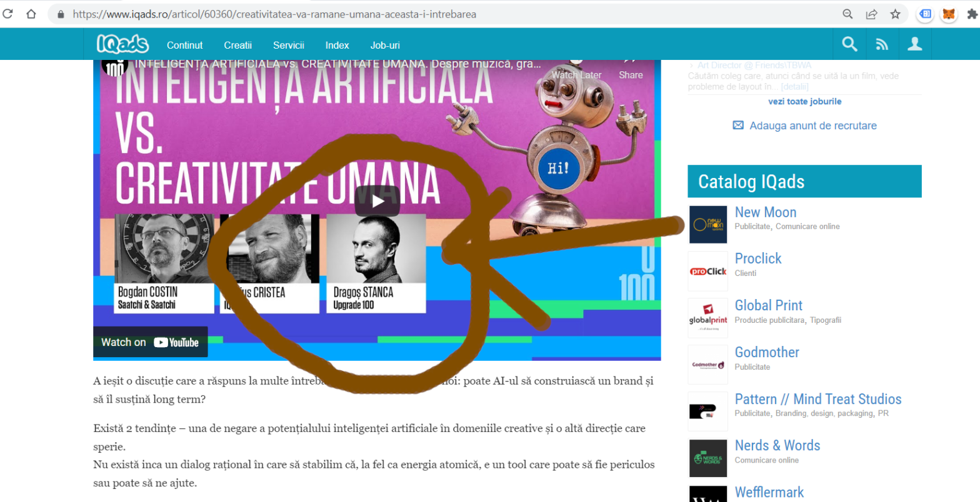Click the Pattern Mind Treat Studios logo
This screenshot has height=502, width=980.
click(708, 411)
